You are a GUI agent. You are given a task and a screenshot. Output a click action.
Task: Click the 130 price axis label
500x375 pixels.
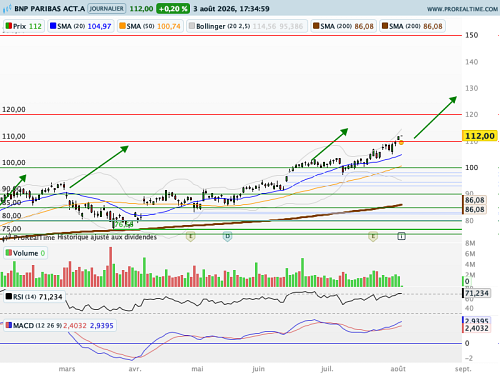coord(472,88)
